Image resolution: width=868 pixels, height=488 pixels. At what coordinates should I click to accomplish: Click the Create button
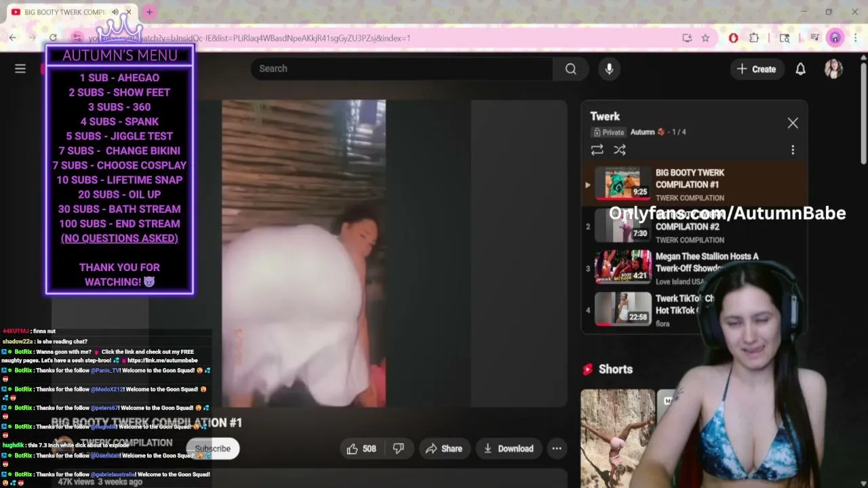pyautogui.click(x=756, y=68)
